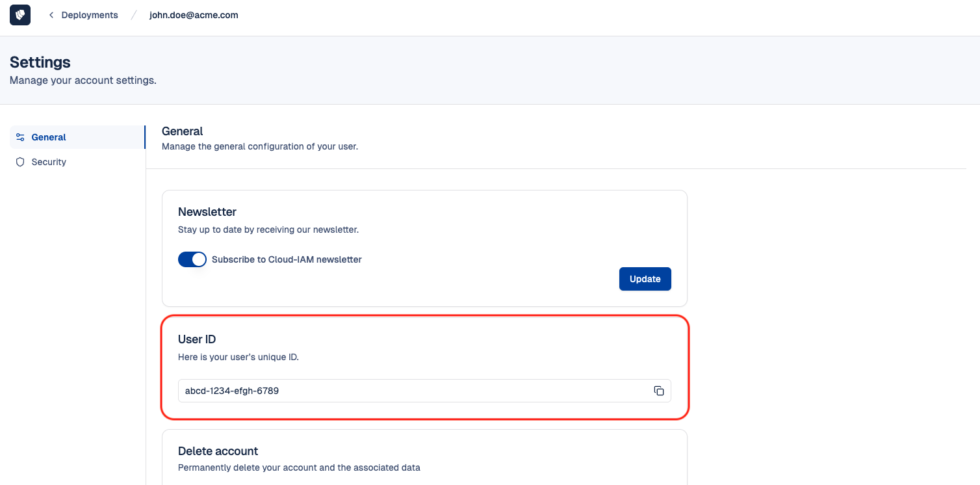The width and height of the screenshot is (980, 485).
Task: Toggle the Cloud-IAM newsletter subscription switch
Action: click(x=192, y=259)
